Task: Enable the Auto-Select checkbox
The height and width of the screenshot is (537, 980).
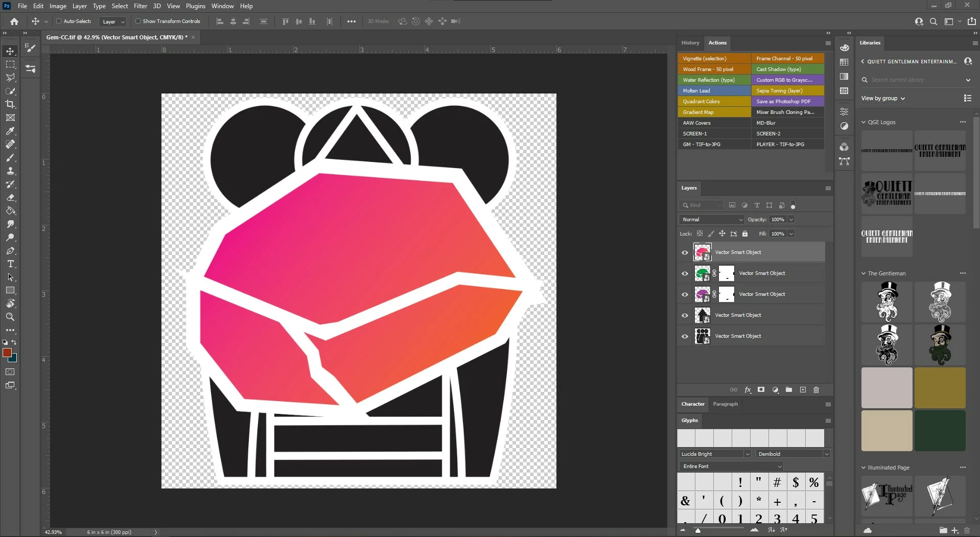Action: (x=59, y=21)
